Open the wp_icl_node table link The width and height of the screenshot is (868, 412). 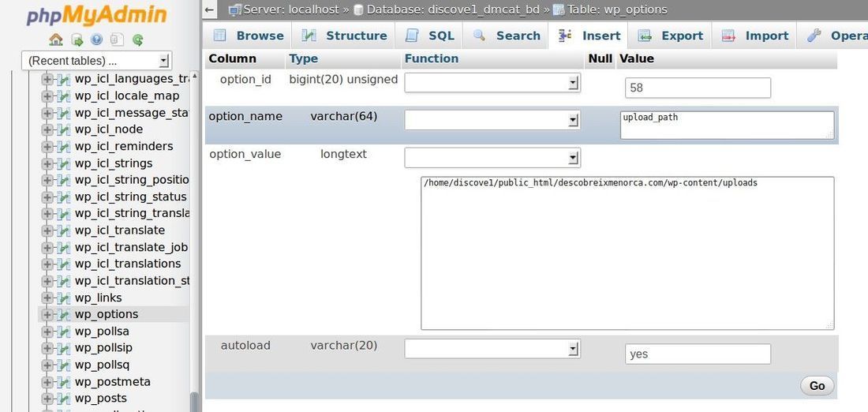coord(109,129)
